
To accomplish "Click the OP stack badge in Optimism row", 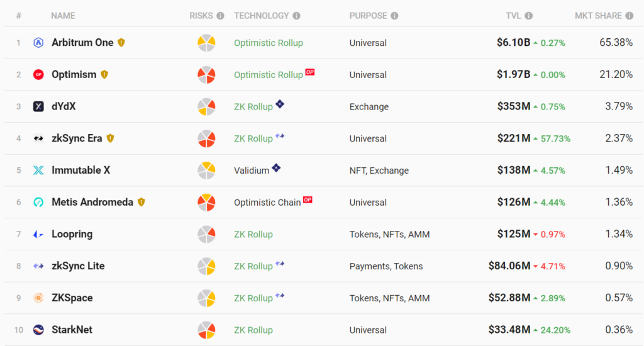I will [x=309, y=72].
